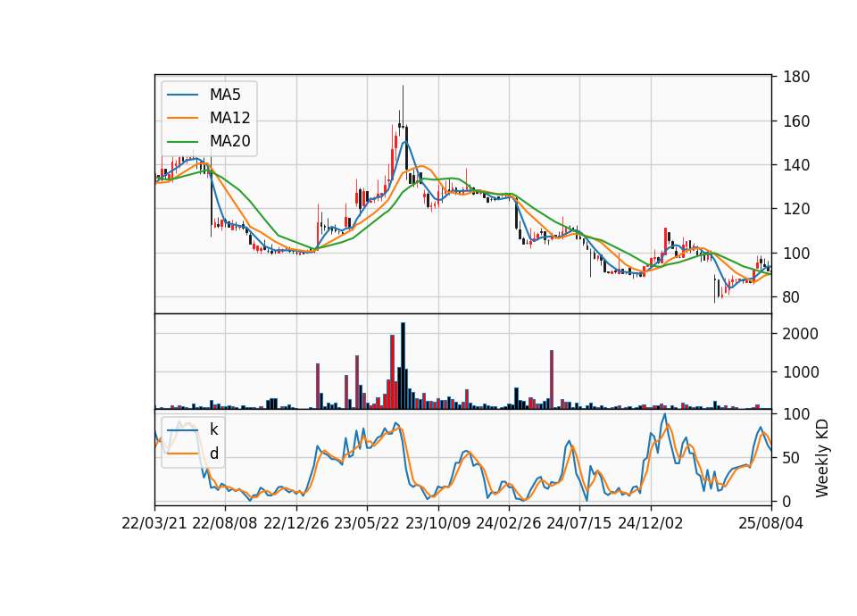
Task: Click the 23/10/09 date tick label
Action: tap(437, 523)
